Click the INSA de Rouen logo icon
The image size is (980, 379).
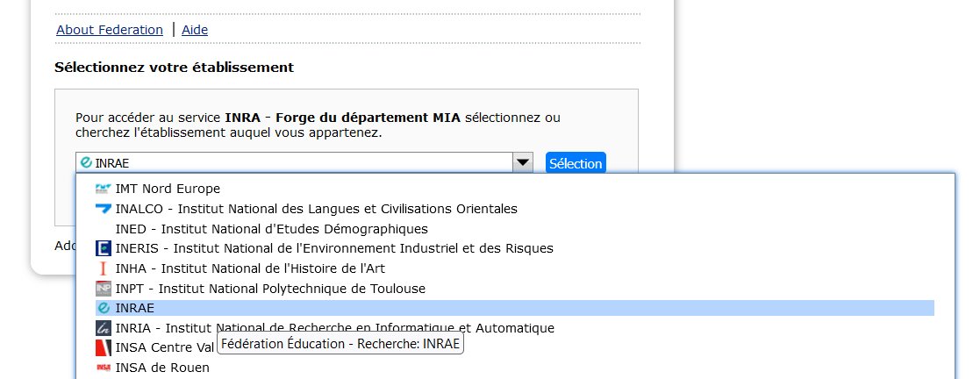tap(104, 368)
